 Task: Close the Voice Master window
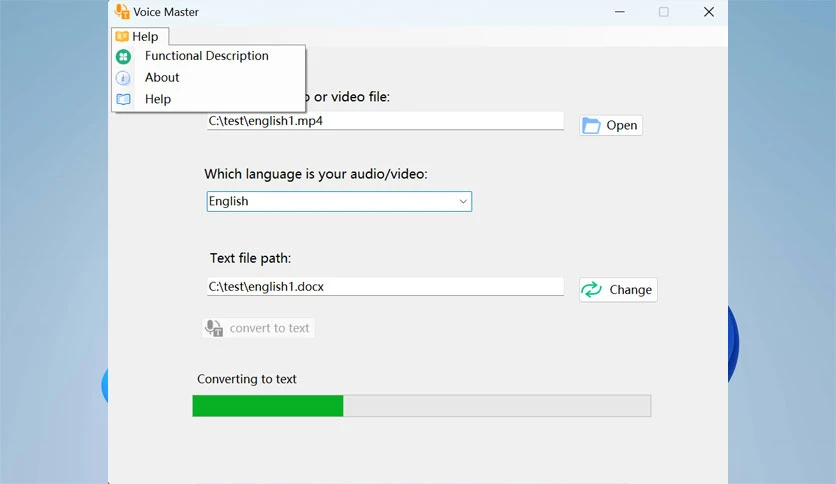[709, 12]
